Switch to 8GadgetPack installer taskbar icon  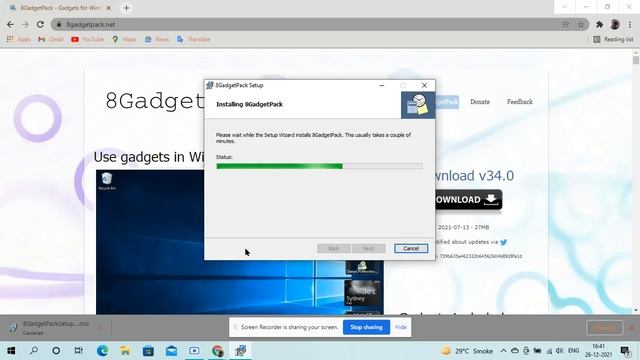click(241, 351)
